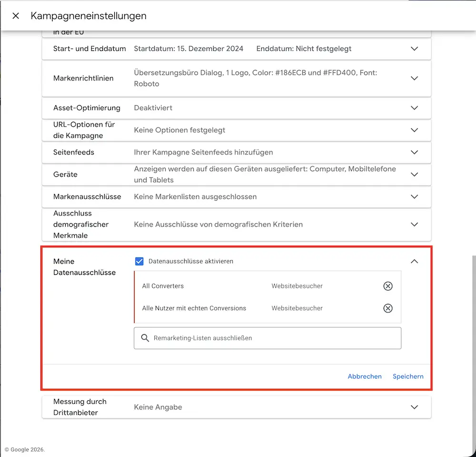Disable the "Datenausschlüsse aktivieren" checkbox
Image resolution: width=476 pixels, height=457 pixels.
coord(139,261)
